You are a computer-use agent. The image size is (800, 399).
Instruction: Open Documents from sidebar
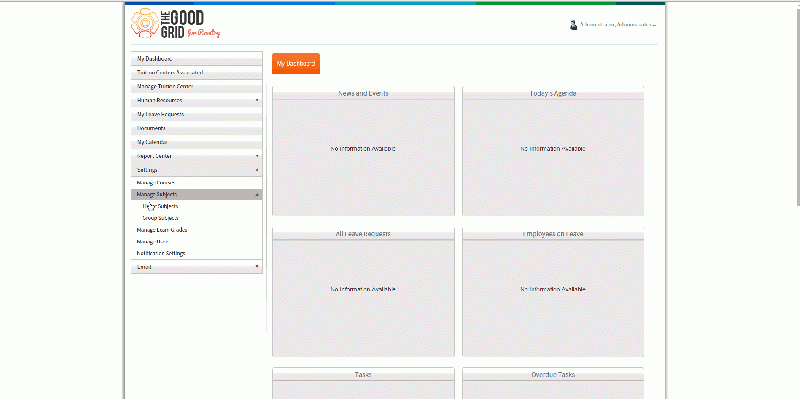pos(196,128)
